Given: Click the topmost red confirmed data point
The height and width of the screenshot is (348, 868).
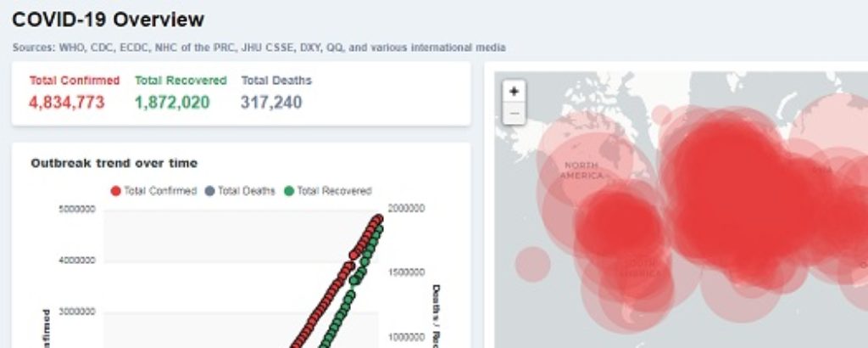Looking at the screenshot, I should click(379, 218).
